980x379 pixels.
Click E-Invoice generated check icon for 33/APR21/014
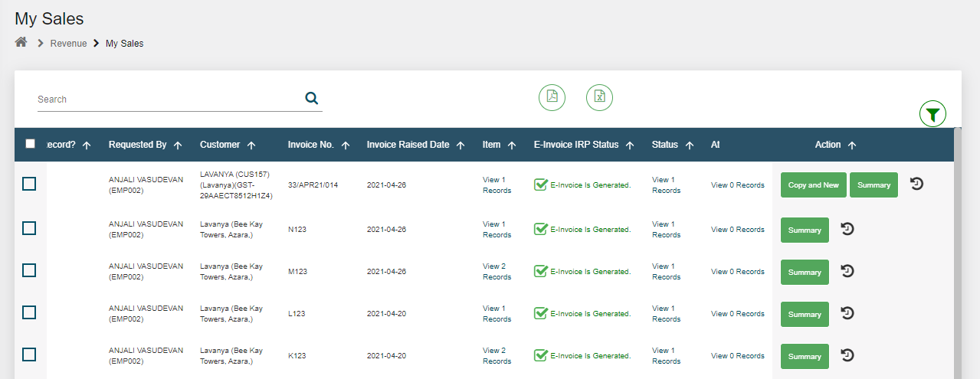click(540, 185)
